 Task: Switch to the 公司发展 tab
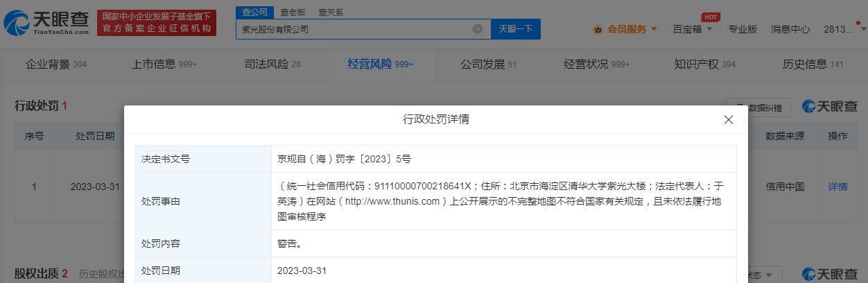tap(489, 65)
